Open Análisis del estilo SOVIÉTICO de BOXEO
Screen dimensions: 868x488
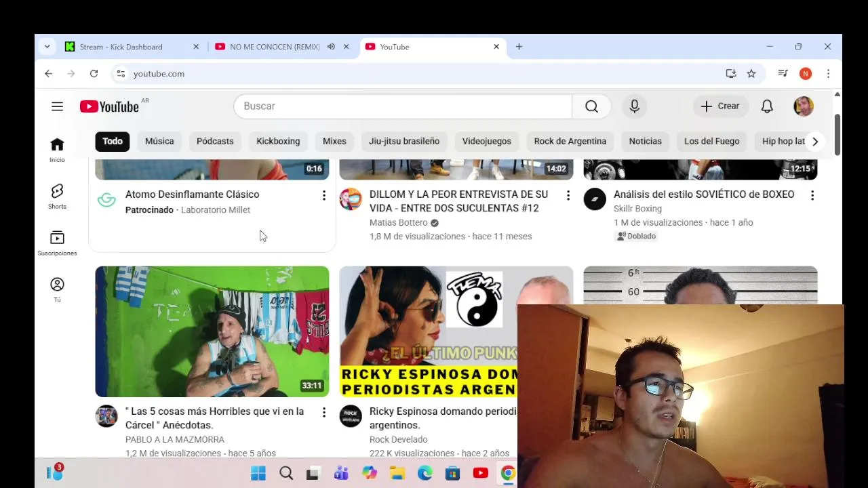tap(704, 195)
